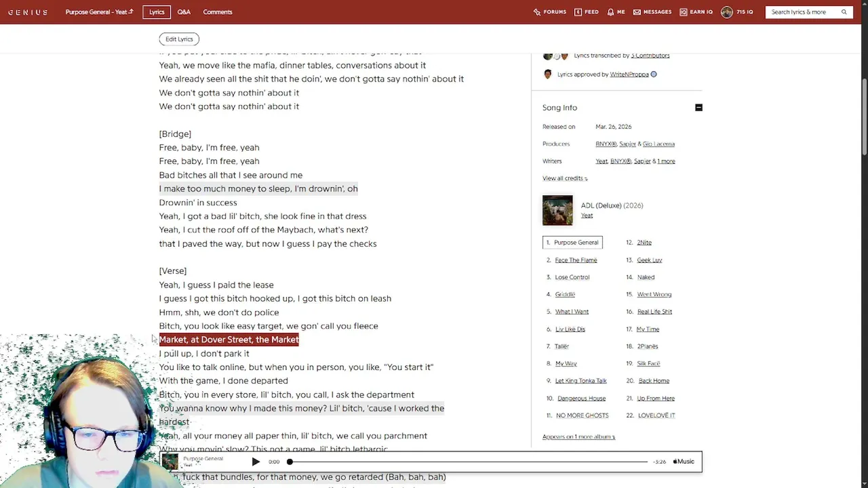Open track 11 NO MORE GHOSTS
This screenshot has height=488, width=868.
pos(582,415)
